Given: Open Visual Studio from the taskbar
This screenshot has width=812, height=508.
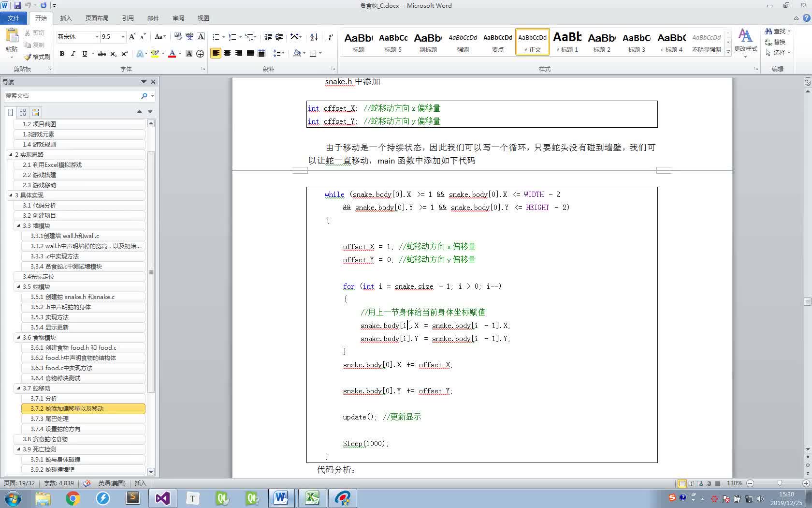Looking at the screenshot, I should pos(162,498).
